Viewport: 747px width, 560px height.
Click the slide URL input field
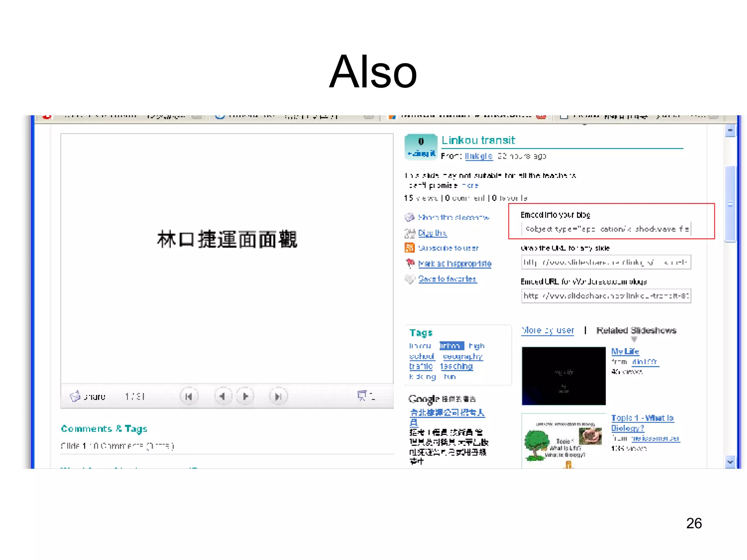(606, 262)
